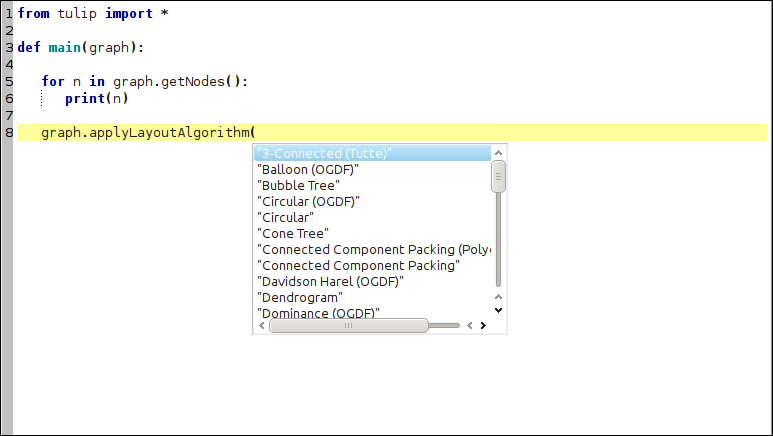The image size is (773, 436).
Task: Select "Davidson Harel (OGDF)" layout option
Action: coord(331,281)
